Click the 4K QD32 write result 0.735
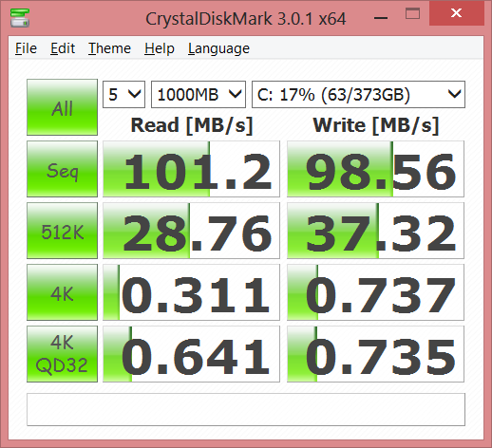 (375, 354)
